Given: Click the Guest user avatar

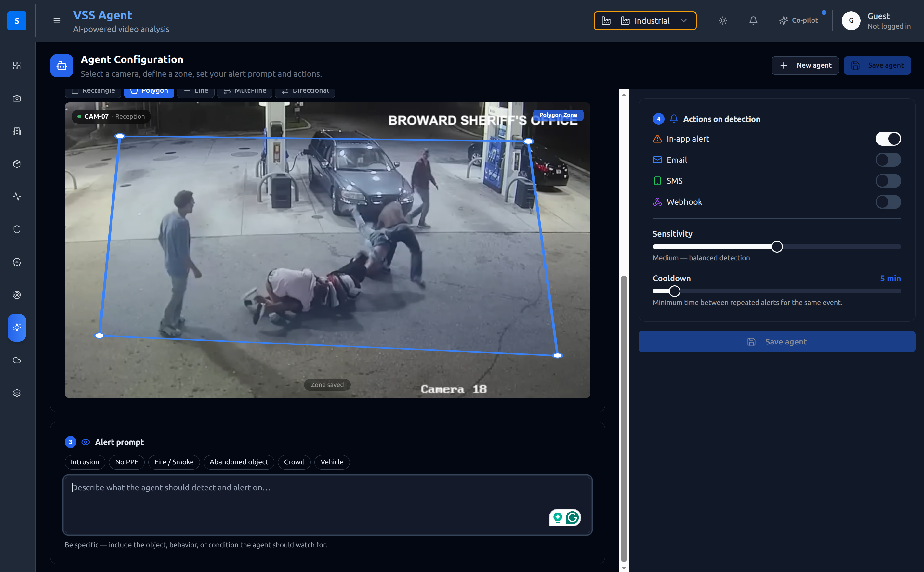Looking at the screenshot, I should (x=851, y=20).
